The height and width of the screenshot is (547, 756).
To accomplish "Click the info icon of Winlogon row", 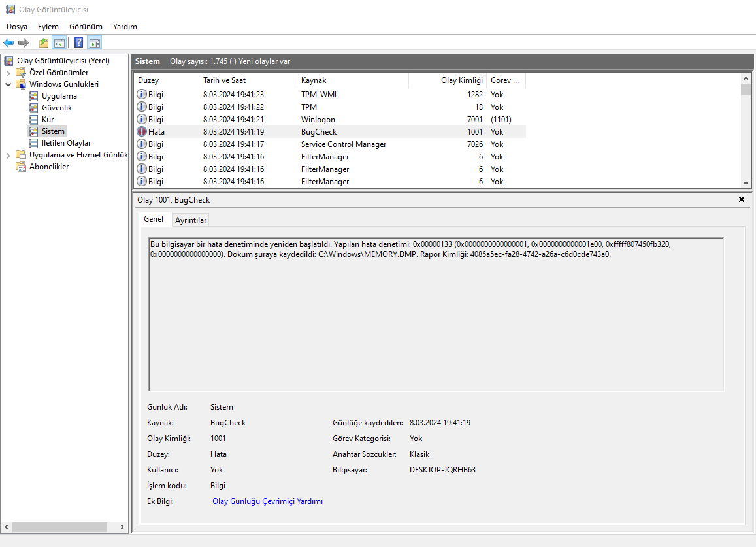I will [142, 119].
